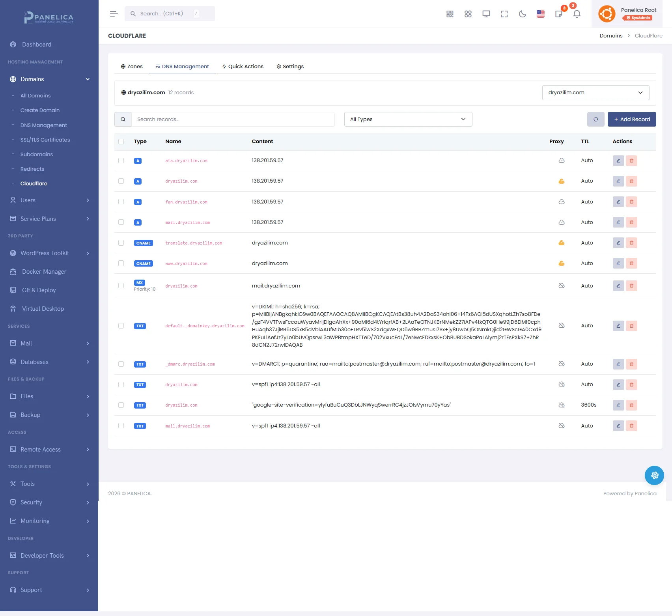Open the floating settings gear button
The width and height of the screenshot is (672, 616).
point(654,476)
